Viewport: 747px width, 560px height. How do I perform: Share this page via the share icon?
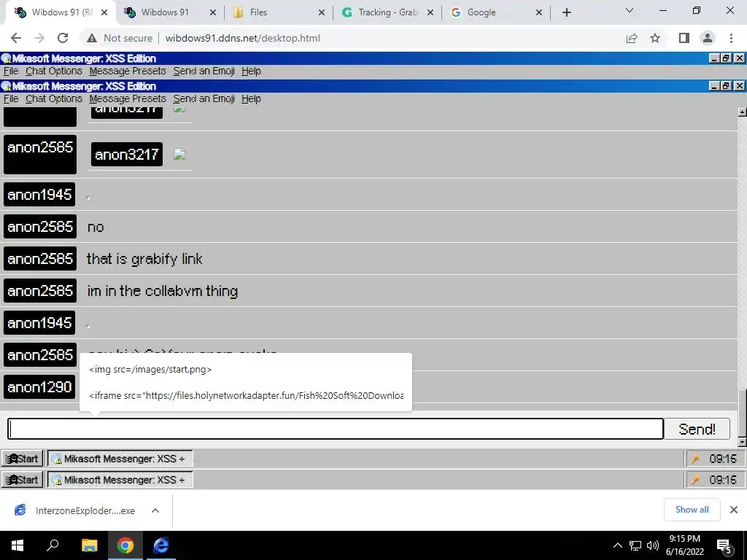click(x=632, y=38)
